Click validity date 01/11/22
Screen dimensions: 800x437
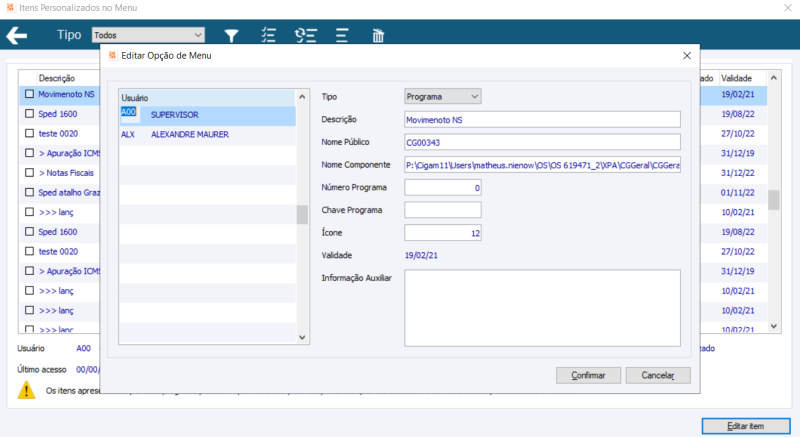click(738, 193)
